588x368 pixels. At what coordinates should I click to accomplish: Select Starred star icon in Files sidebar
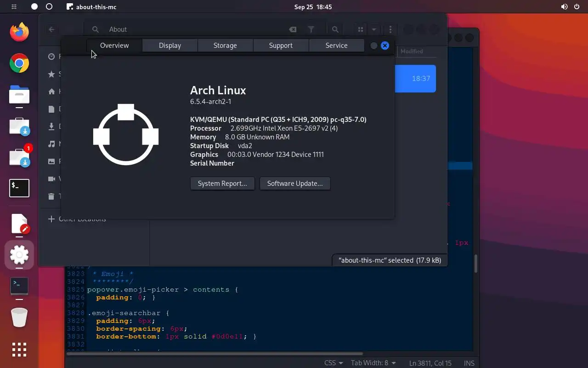[x=51, y=74]
